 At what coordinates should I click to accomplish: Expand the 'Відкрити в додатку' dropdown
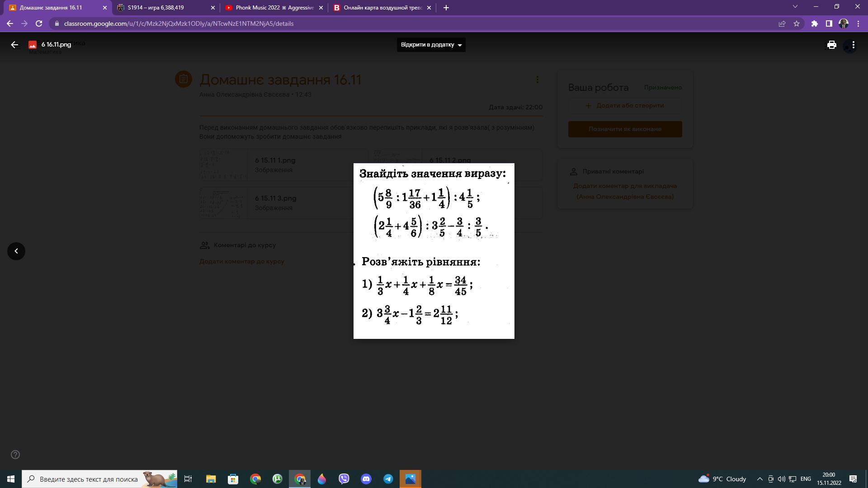click(x=431, y=45)
